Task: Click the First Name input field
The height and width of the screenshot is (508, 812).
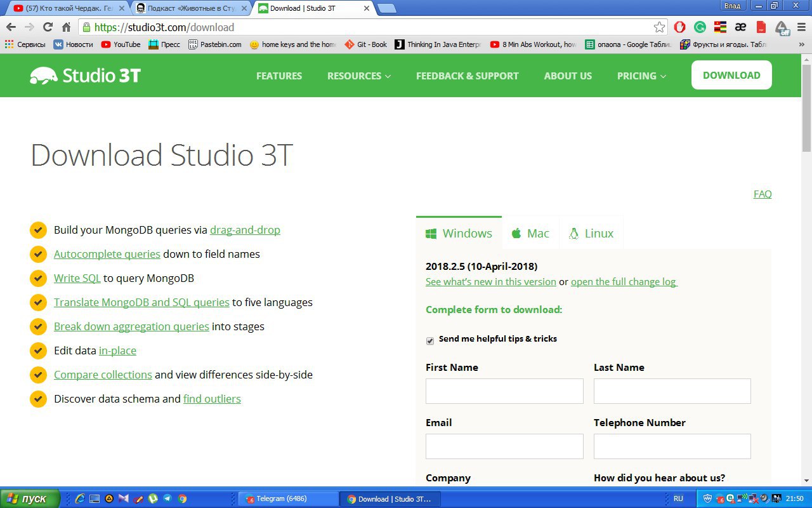Action: click(x=504, y=391)
